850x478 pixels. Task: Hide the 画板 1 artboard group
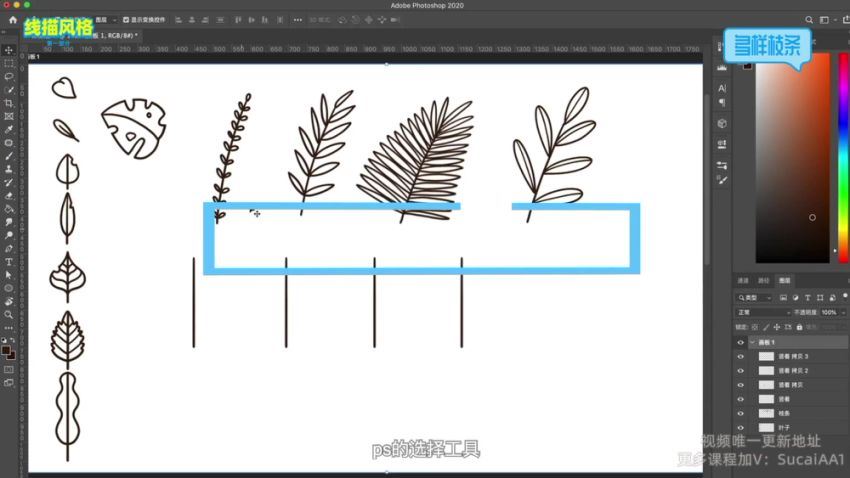pyautogui.click(x=740, y=342)
